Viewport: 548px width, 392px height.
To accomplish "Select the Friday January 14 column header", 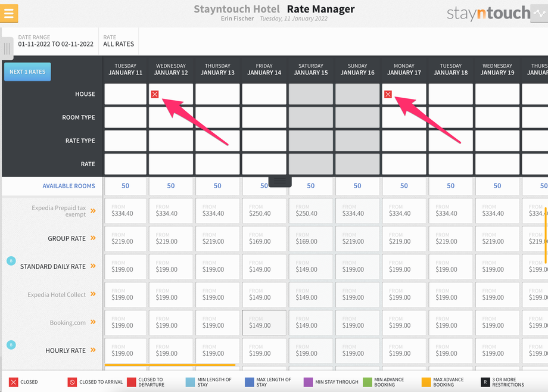I will pos(264,69).
